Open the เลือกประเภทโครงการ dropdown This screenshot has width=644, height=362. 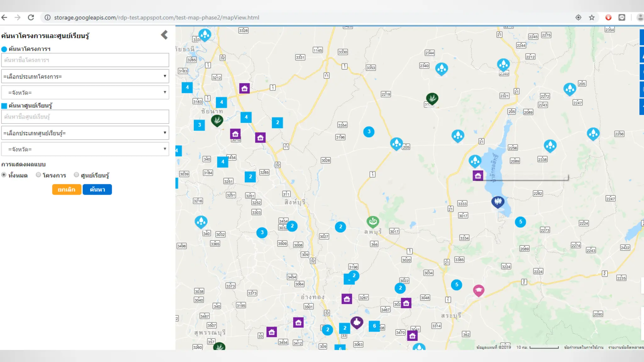[x=85, y=76]
